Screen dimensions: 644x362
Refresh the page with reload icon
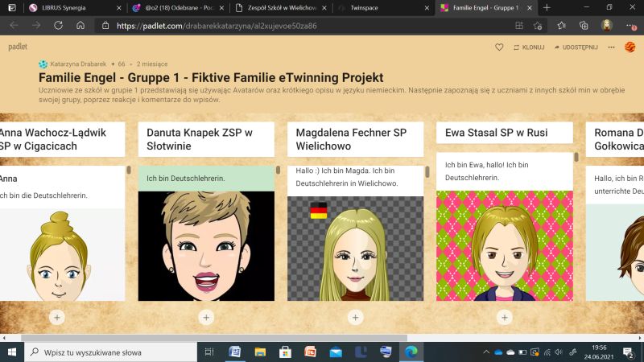tap(58, 25)
